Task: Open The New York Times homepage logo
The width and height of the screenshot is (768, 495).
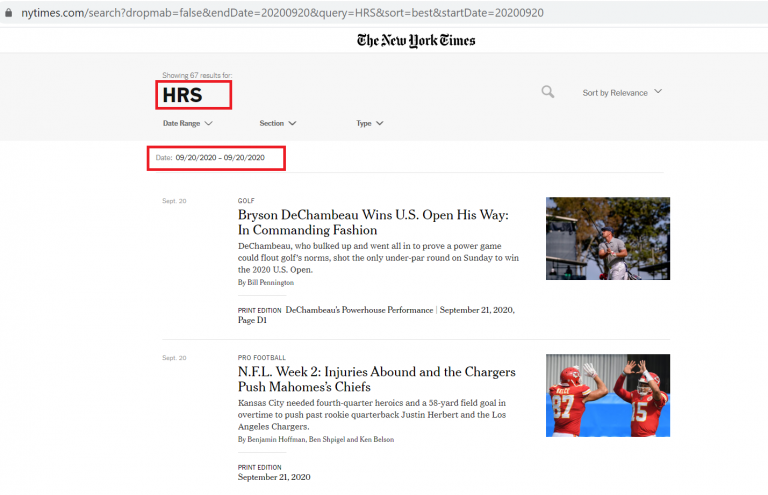Action: coord(416,40)
